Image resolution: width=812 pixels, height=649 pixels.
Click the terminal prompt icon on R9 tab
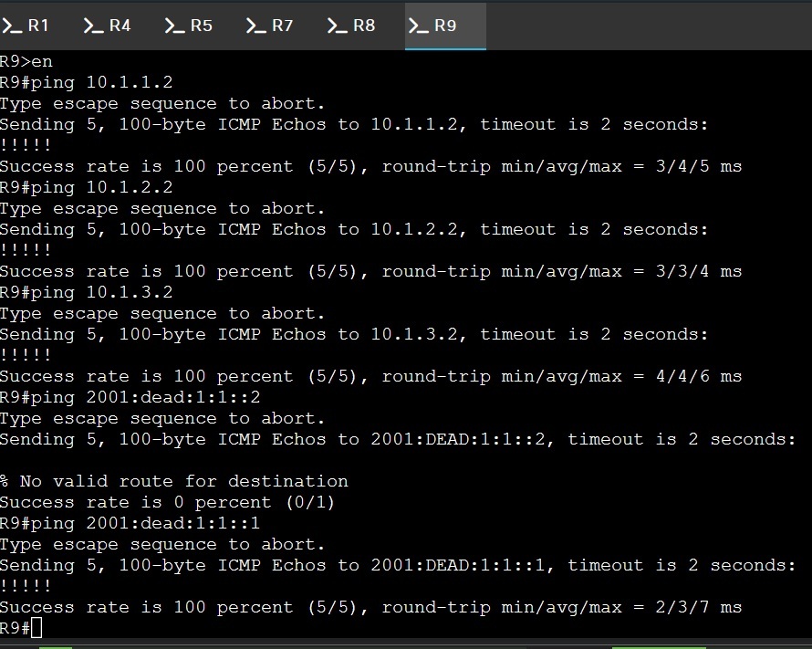click(419, 26)
